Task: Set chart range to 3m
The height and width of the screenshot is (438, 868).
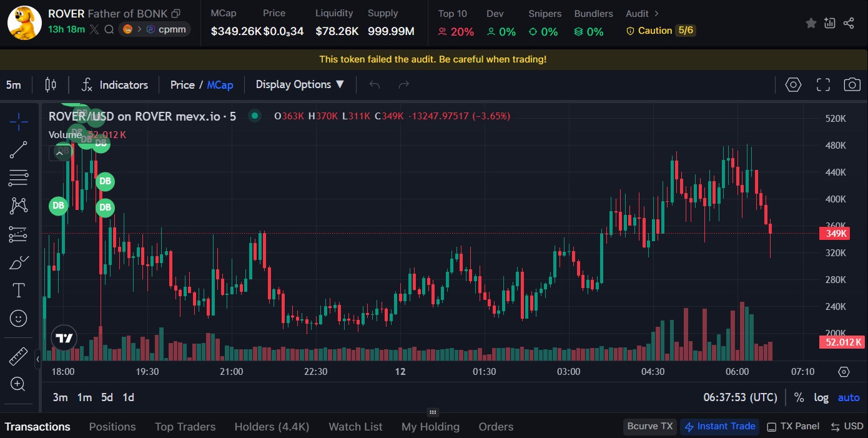Action: 60,397
